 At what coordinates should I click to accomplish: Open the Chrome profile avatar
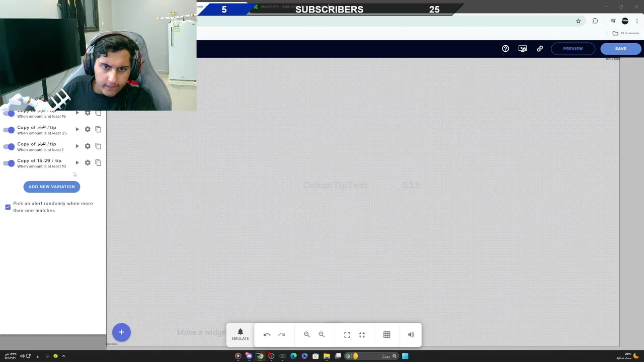[625, 21]
